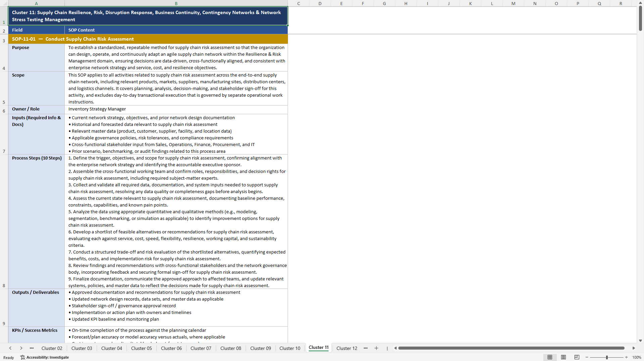
Task: Select column R header
Action: coord(621,3)
